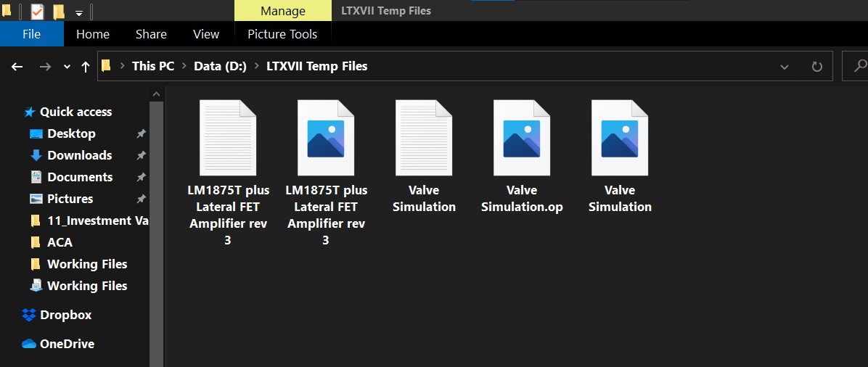Viewport: 868px width, 367px height.
Task: Unpin Downloads using its pin icon
Action: pyautogui.click(x=142, y=155)
